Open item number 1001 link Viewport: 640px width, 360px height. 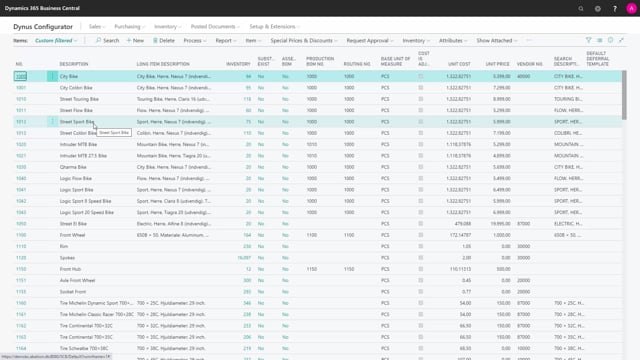(21, 88)
